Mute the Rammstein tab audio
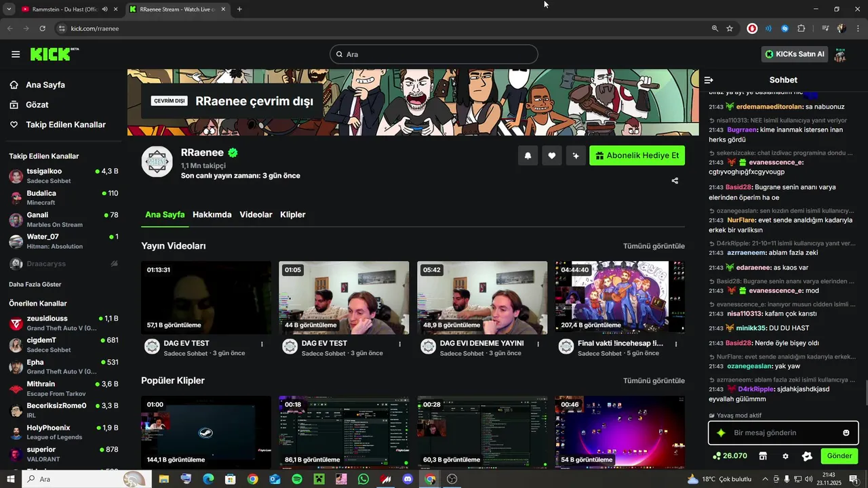 pyautogui.click(x=104, y=9)
